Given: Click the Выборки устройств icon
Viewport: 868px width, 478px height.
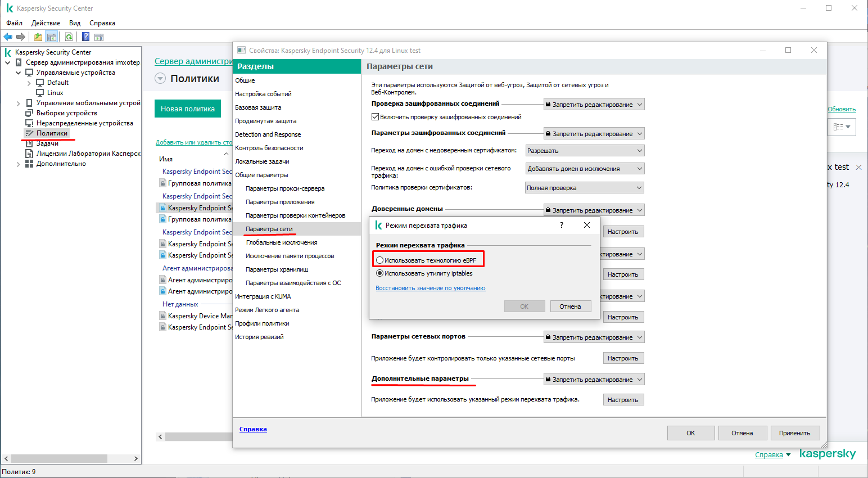Looking at the screenshot, I should (x=29, y=113).
